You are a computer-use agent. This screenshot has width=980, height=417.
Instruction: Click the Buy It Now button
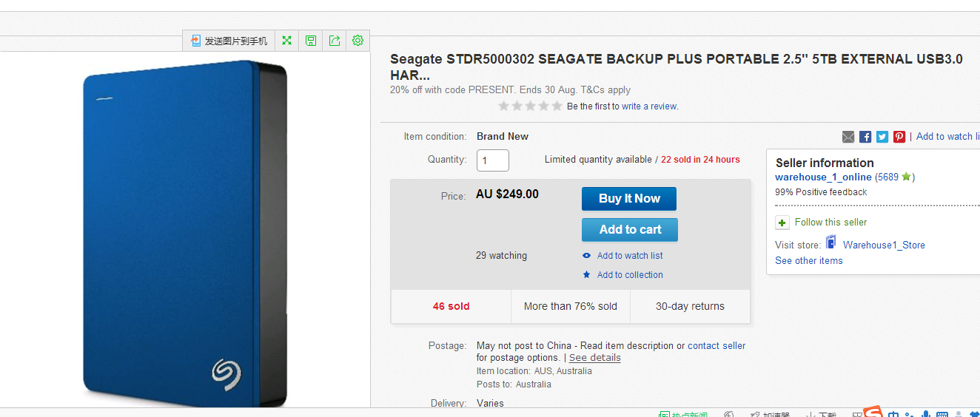point(629,199)
